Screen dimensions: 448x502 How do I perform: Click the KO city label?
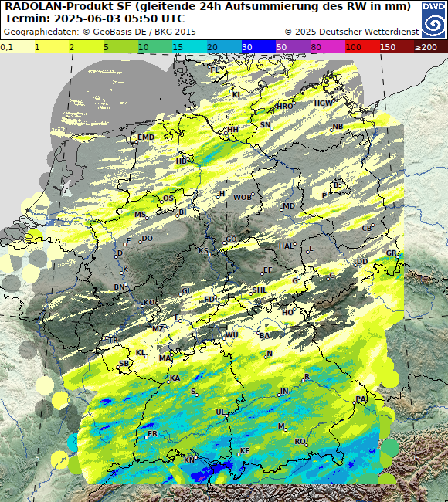point(149,303)
